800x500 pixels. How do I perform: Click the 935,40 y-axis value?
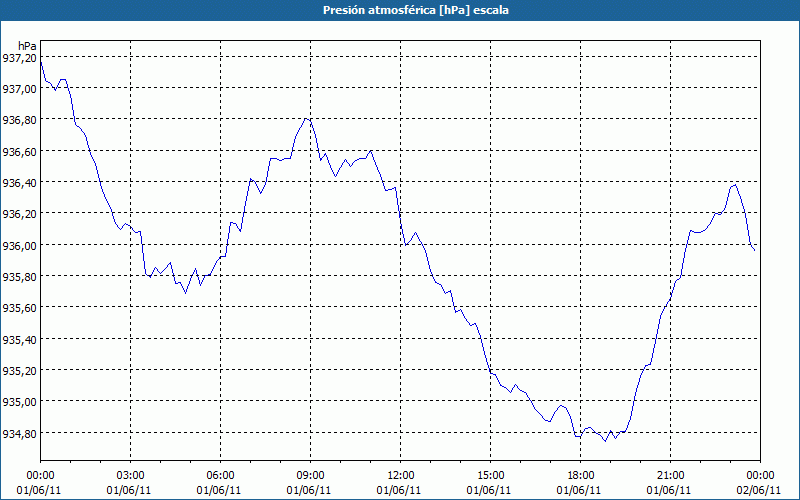[x=18, y=340]
